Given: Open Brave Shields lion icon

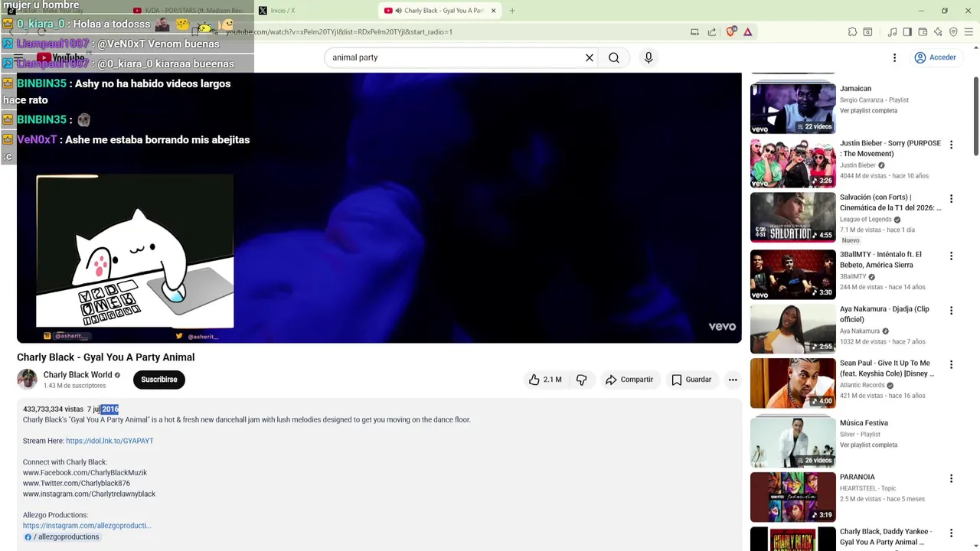Looking at the screenshot, I should point(731,32).
